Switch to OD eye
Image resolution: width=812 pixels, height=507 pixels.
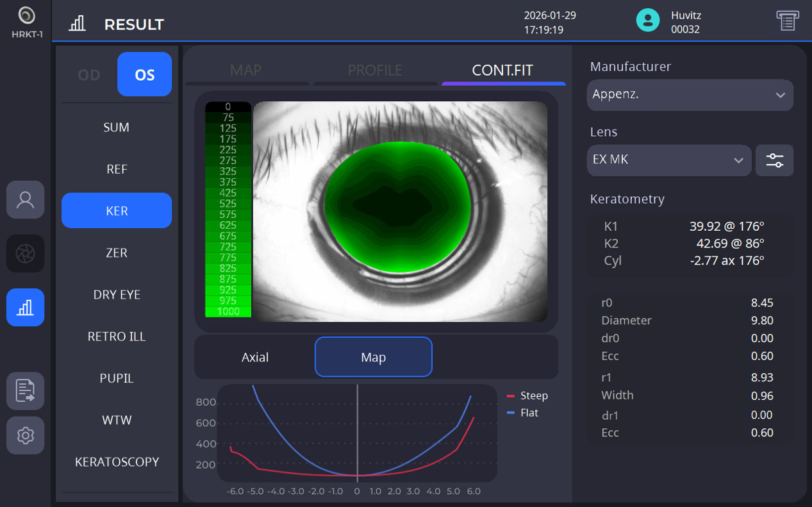(89, 75)
